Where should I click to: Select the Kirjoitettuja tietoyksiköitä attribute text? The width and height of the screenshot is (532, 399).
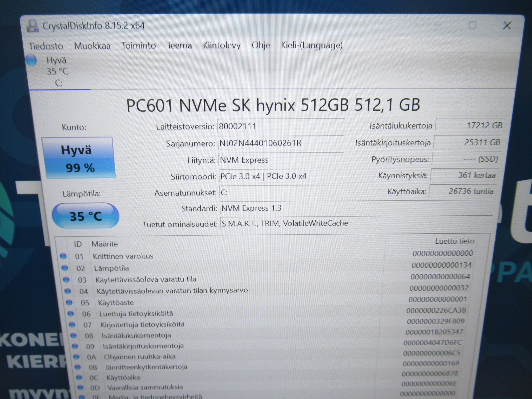[143, 324]
